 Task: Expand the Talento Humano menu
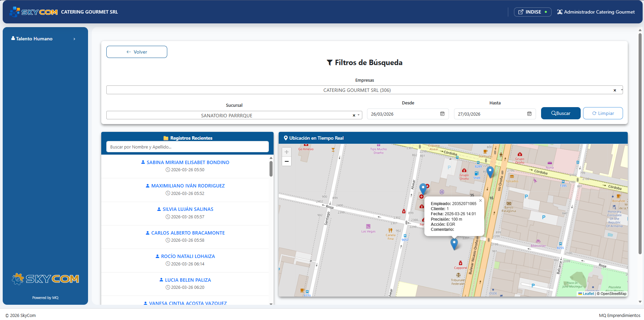coord(43,39)
